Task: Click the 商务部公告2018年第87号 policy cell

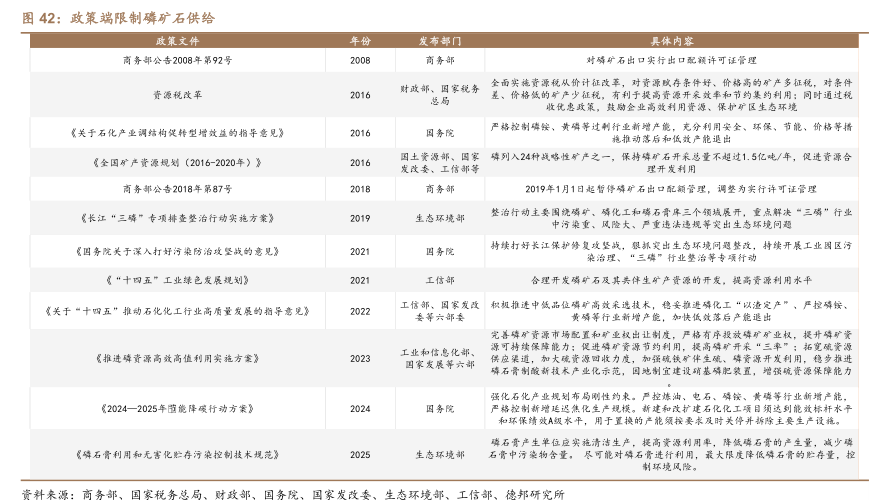Action: (177, 188)
